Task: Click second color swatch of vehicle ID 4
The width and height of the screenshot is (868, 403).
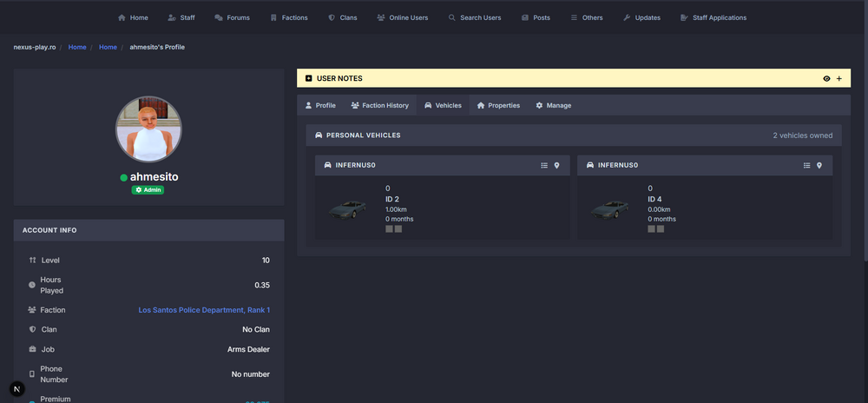Action: (x=661, y=228)
